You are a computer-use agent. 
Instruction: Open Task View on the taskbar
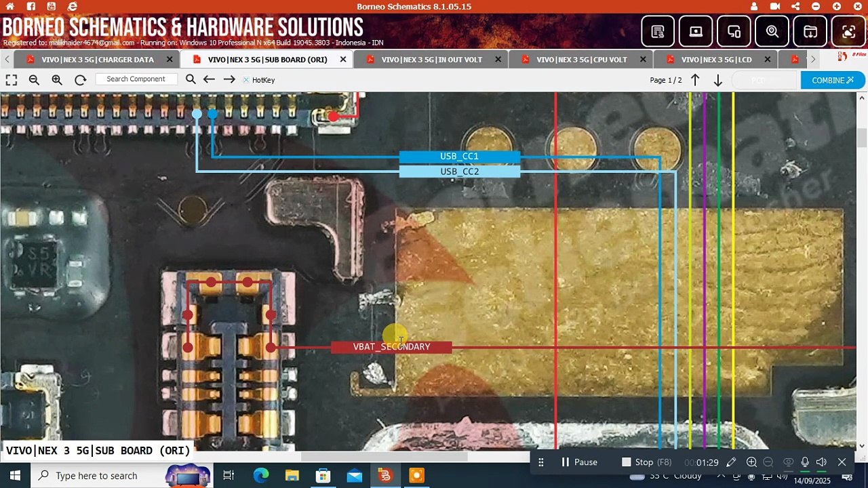pos(229,476)
